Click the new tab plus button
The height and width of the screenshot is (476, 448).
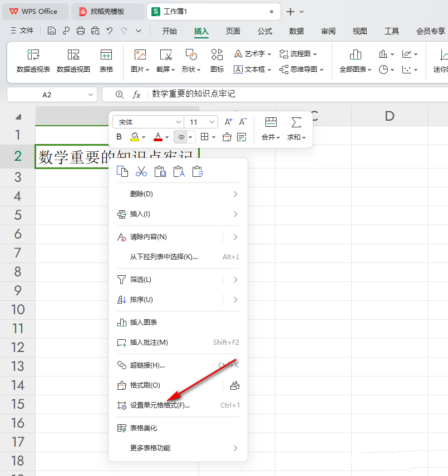tap(291, 12)
